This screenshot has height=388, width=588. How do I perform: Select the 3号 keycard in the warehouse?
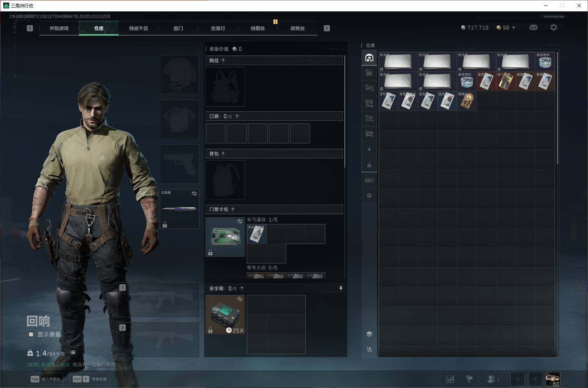tap(388, 101)
